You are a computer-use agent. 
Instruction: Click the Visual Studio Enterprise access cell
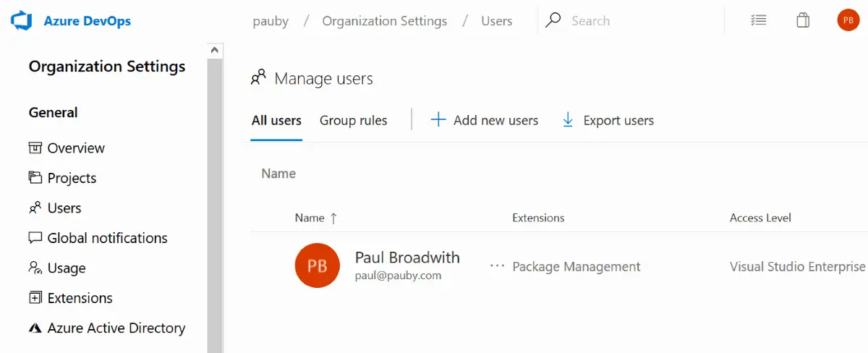[x=798, y=267]
